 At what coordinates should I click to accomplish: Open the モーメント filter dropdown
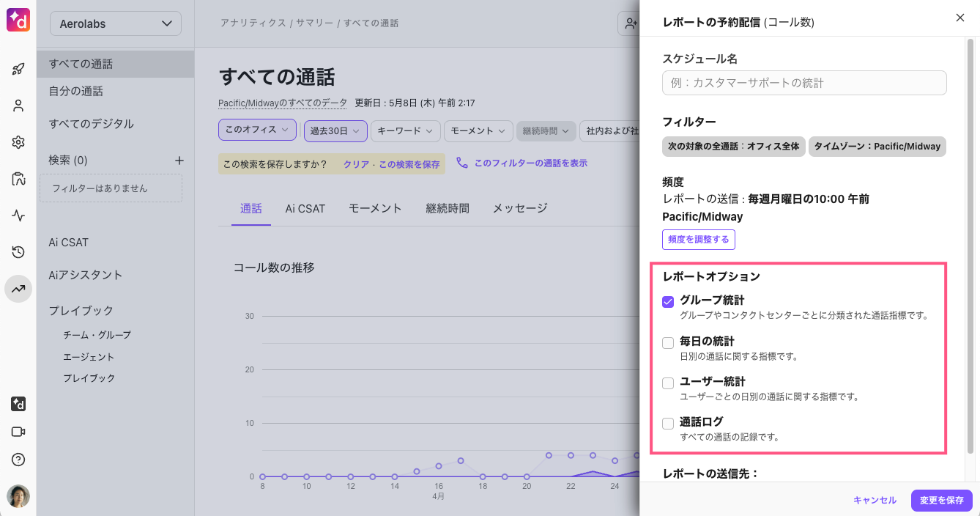(x=478, y=130)
